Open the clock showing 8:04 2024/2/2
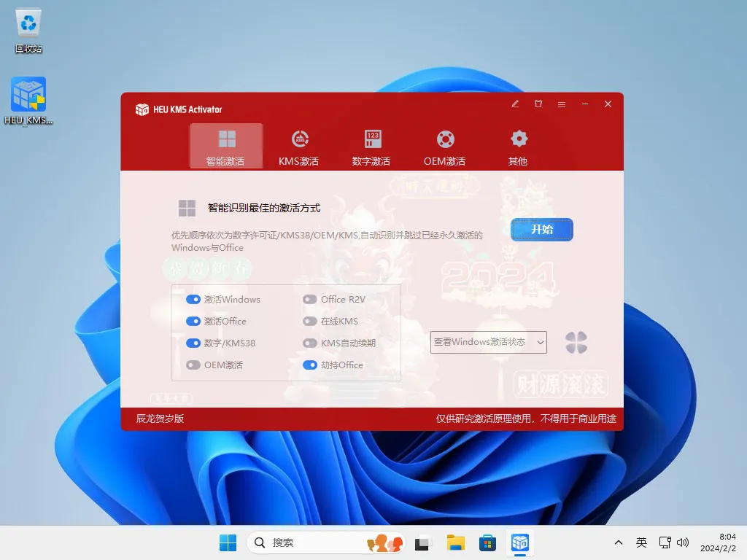The height and width of the screenshot is (560, 747). pos(718,542)
